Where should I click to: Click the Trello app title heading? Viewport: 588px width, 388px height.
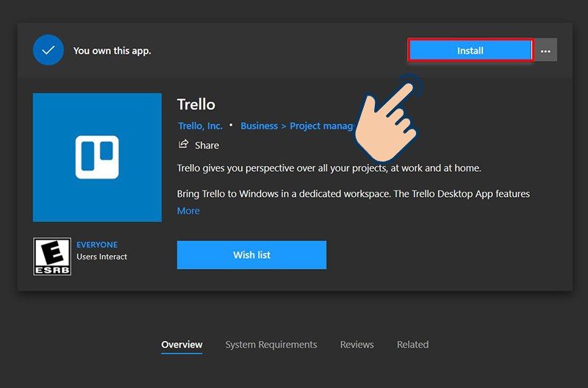tap(196, 104)
